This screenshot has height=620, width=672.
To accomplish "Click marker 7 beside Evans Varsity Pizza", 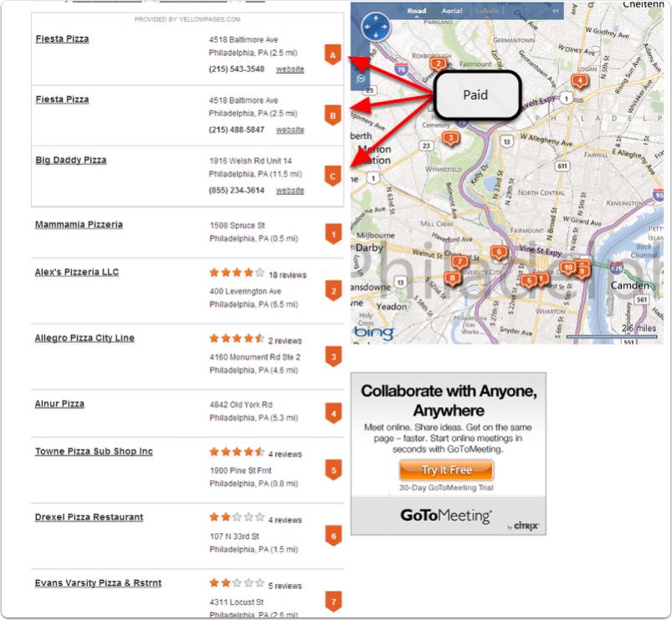I will pos(333,602).
